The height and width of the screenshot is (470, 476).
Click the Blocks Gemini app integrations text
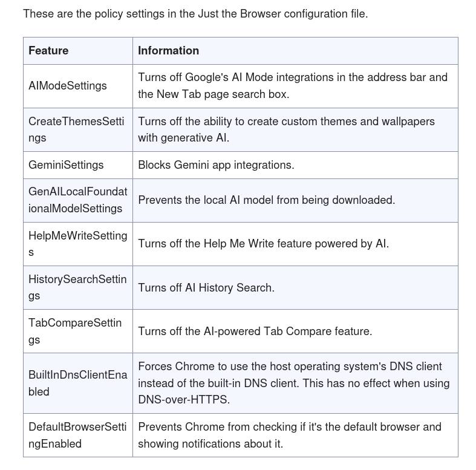(216, 165)
